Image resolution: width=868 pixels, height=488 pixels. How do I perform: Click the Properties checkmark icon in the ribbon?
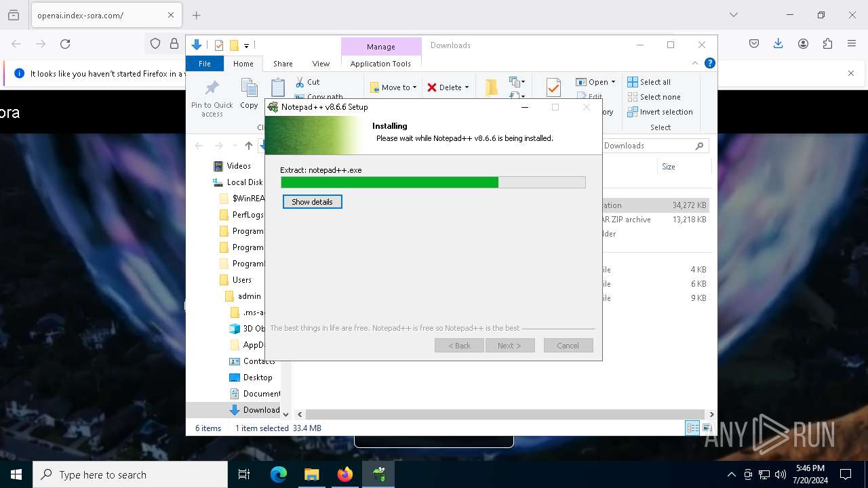point(553,87)
